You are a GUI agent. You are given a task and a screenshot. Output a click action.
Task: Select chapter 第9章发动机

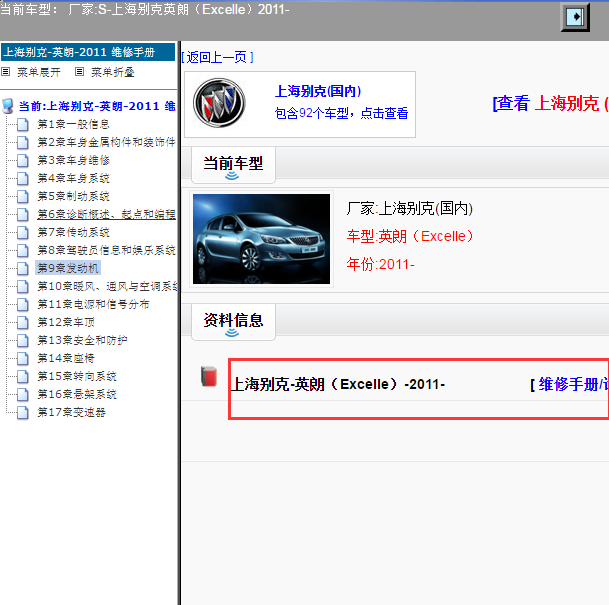(68, 268)
